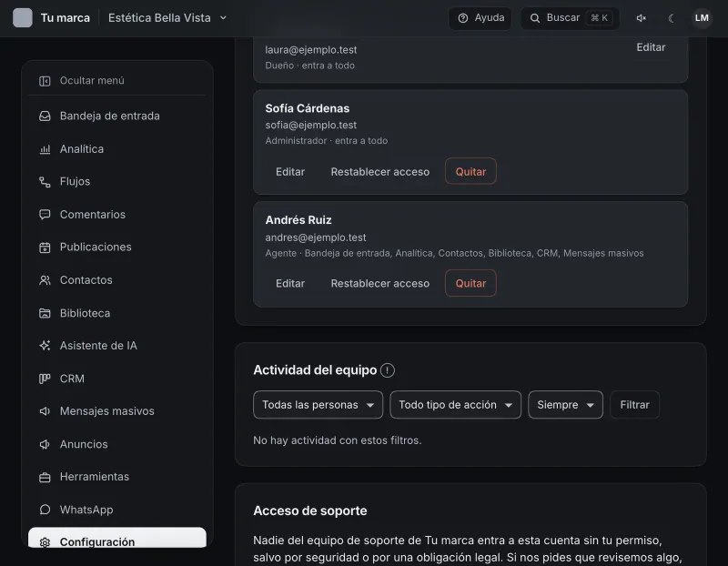Open the Buscar search box
728x566 pixels.
[x=571, y=18]
